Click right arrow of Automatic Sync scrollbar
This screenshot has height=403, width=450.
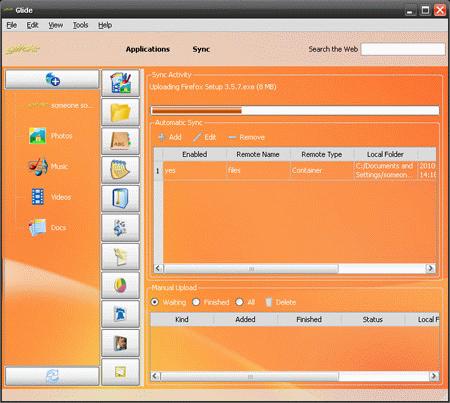coord(430,268)
